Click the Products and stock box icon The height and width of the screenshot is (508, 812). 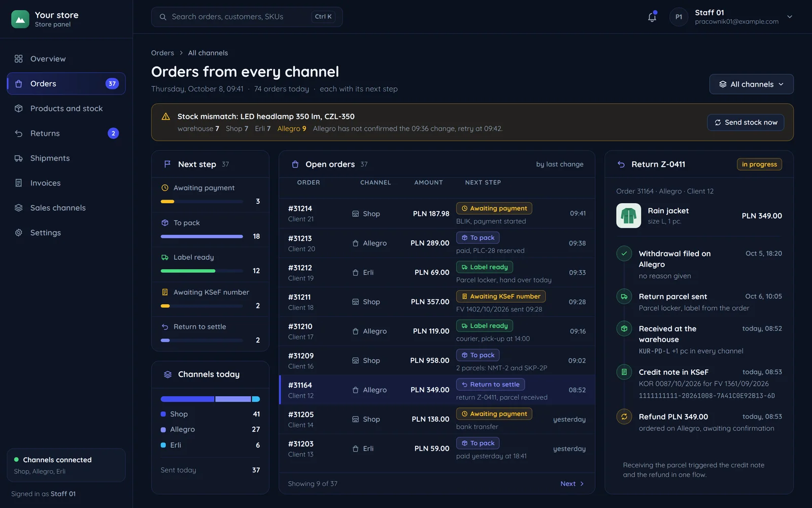pos(19,109)
